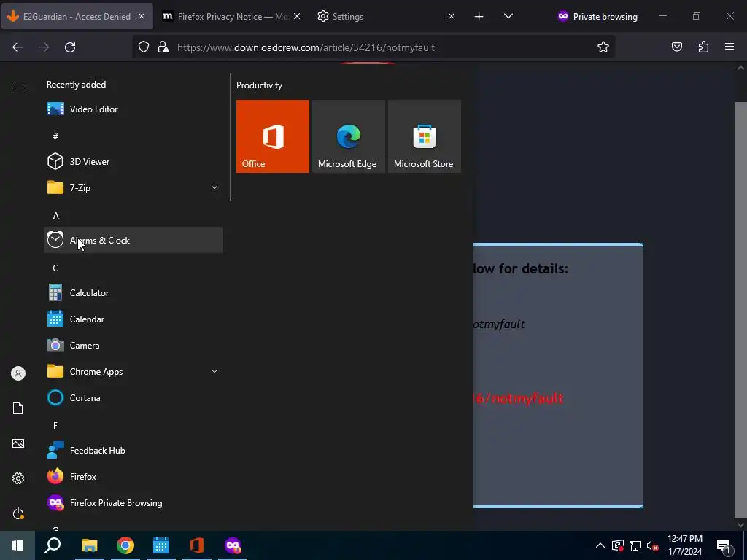Close the Settings tab
The width and height of the screenshot is (747, 560).
452,16
